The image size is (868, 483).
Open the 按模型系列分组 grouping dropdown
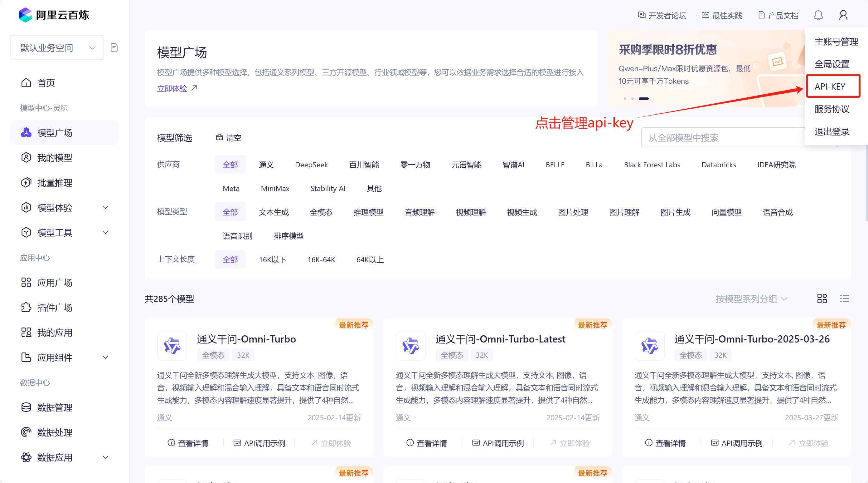[x=751, y=298]
